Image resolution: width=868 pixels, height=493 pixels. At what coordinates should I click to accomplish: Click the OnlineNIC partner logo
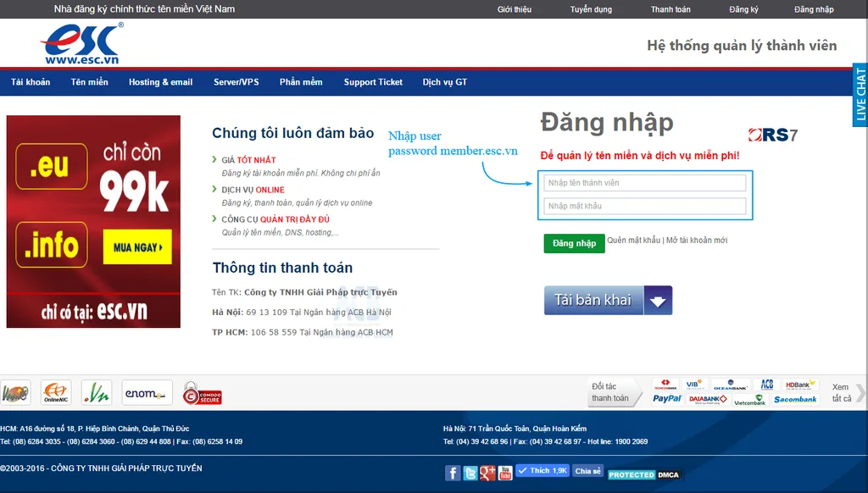click(x=56, y=393)
